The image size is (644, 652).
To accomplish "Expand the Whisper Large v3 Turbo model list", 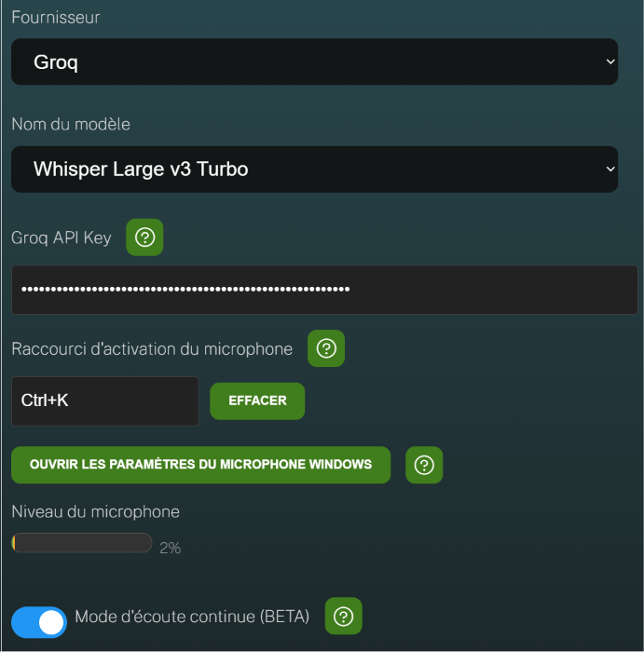I will (x=314, y=170).
